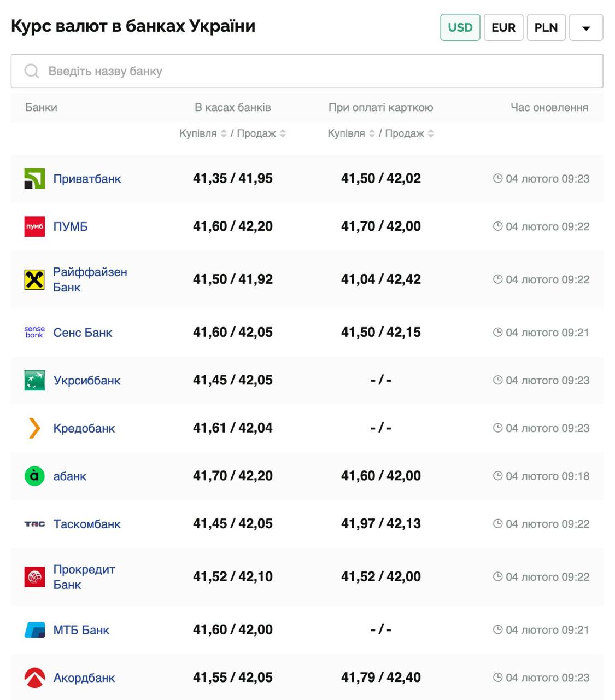
Task: Click the orange Кредобанк chevron logo
Action: tap(34, 428)
